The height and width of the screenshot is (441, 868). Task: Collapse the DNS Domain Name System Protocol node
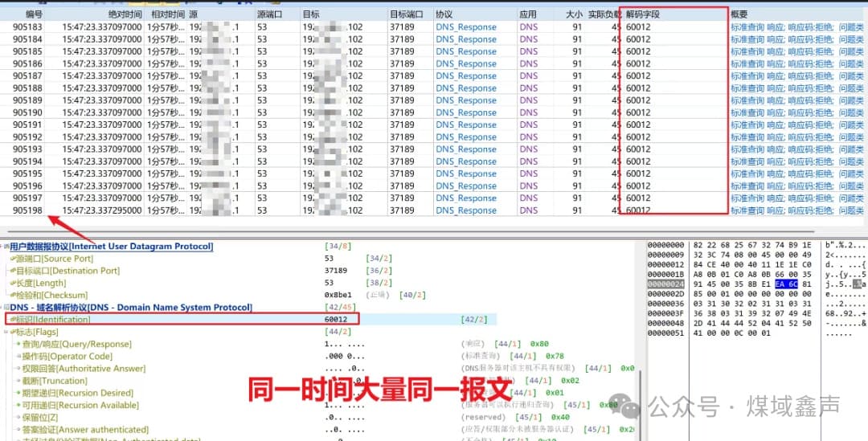[5, 308]
